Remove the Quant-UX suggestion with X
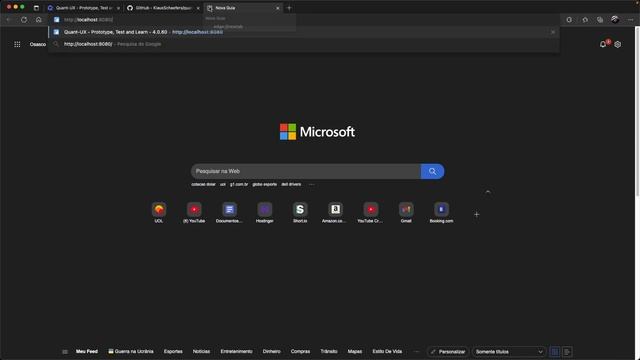 [x=553, y=32]
